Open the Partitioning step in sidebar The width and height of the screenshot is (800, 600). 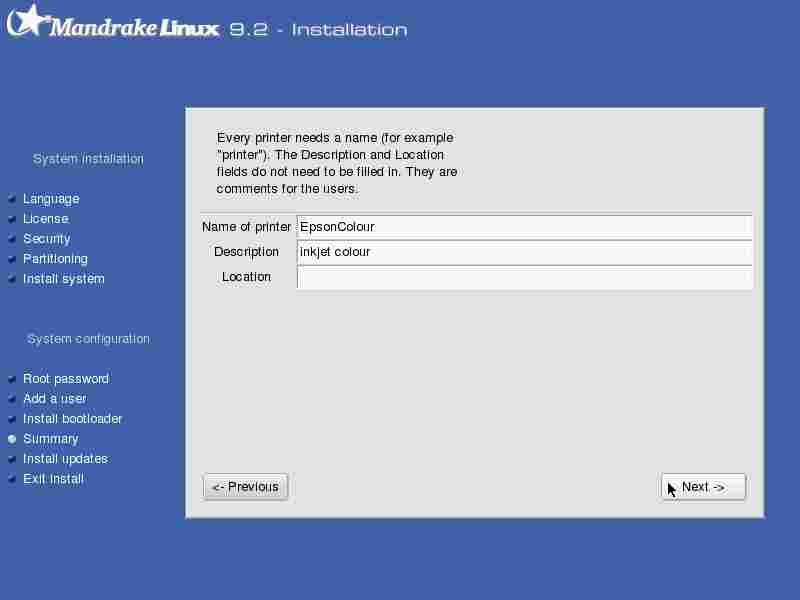pyautogui.click(x=55, y=259)
